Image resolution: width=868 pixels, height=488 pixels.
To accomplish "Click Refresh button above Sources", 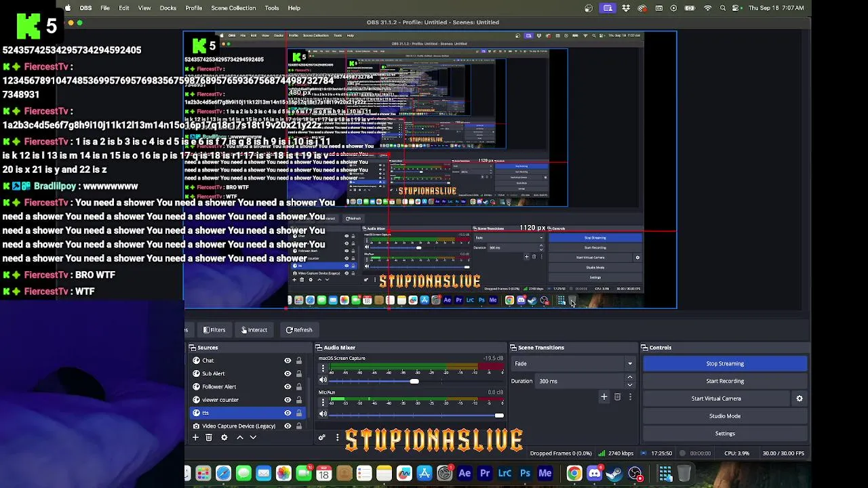I will (299, 330).
